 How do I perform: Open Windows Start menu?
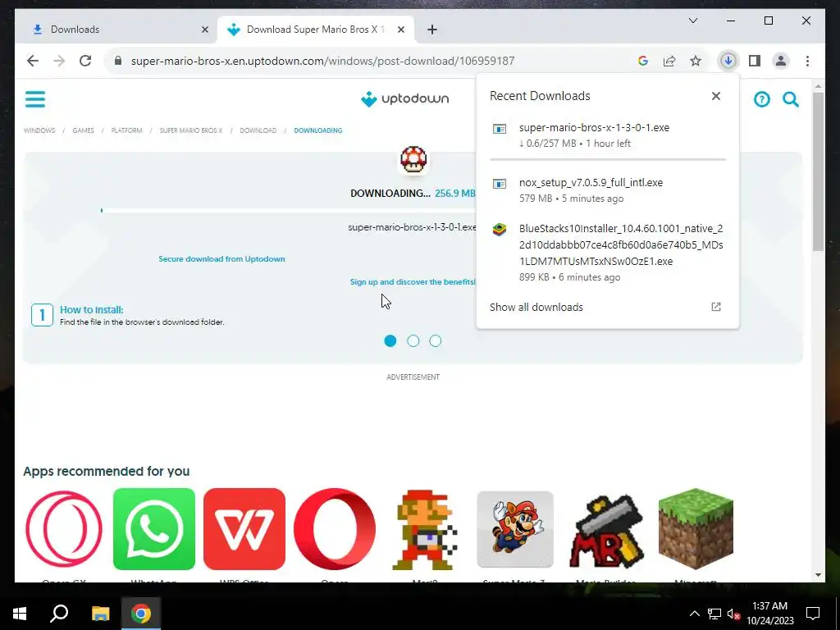click(20, 614)
